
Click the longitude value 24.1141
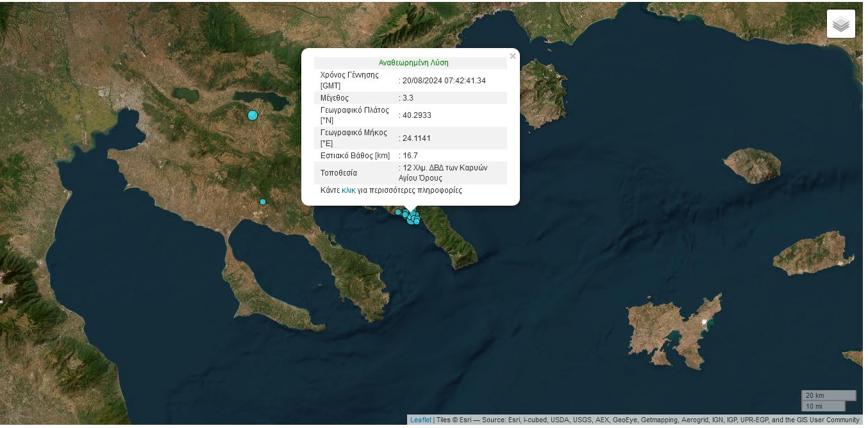[417, 138]
